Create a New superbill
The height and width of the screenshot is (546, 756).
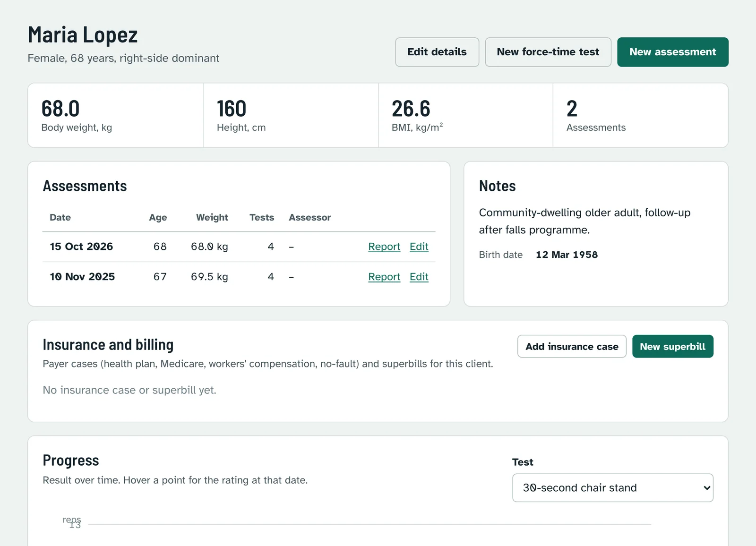(x=673, y=347)
